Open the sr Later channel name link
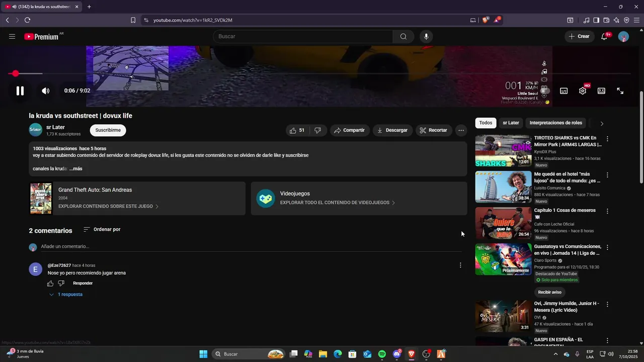Viewport: 644px width, 362px height. (55, 127)
